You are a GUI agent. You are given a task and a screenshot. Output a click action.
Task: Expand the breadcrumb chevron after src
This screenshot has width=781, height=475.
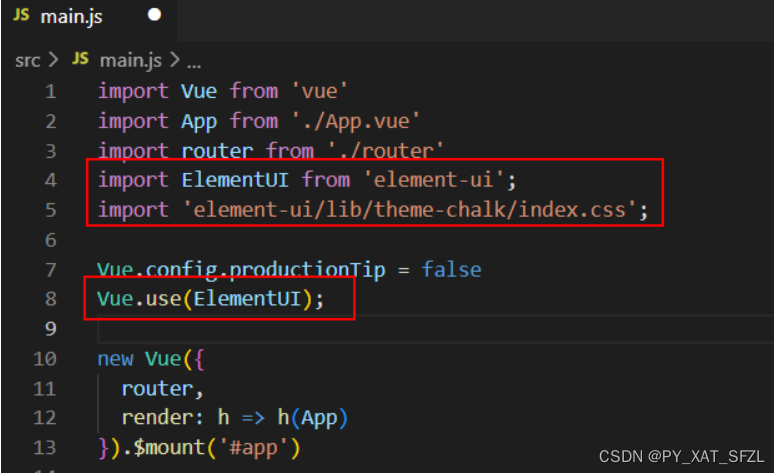click(53, 60)
